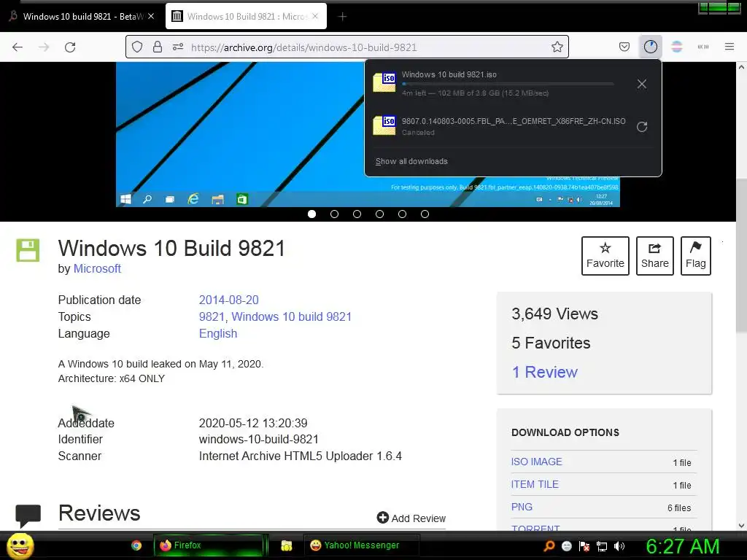
Task: Close the BetaWiki tab
Action: tap(151, 16)
